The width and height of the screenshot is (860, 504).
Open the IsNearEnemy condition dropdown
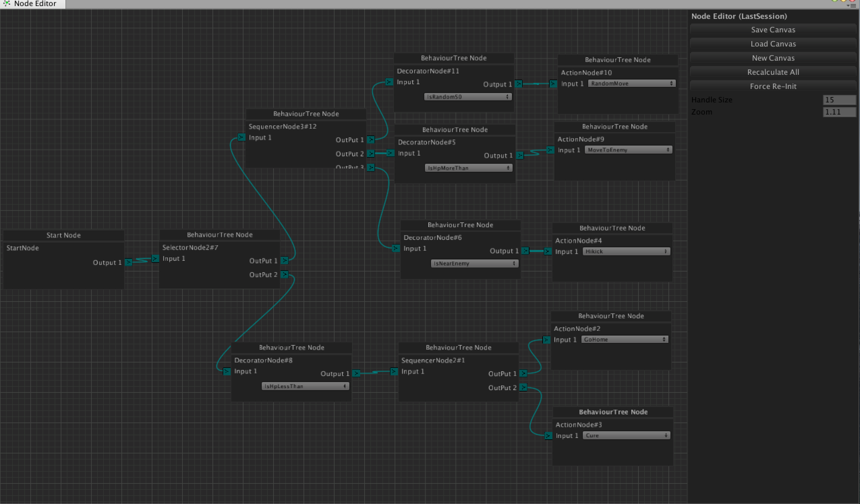pyautogui.click(x=474, y=263)
